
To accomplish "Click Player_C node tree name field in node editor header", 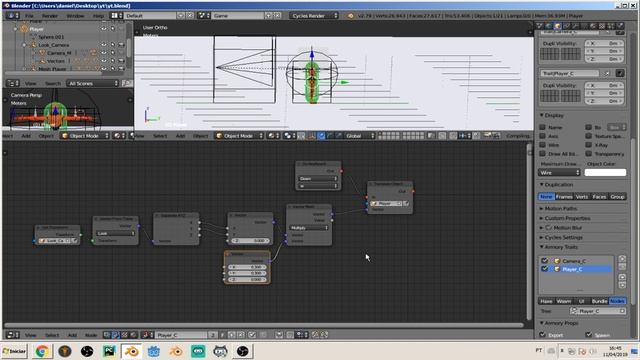I will point(181,335).
